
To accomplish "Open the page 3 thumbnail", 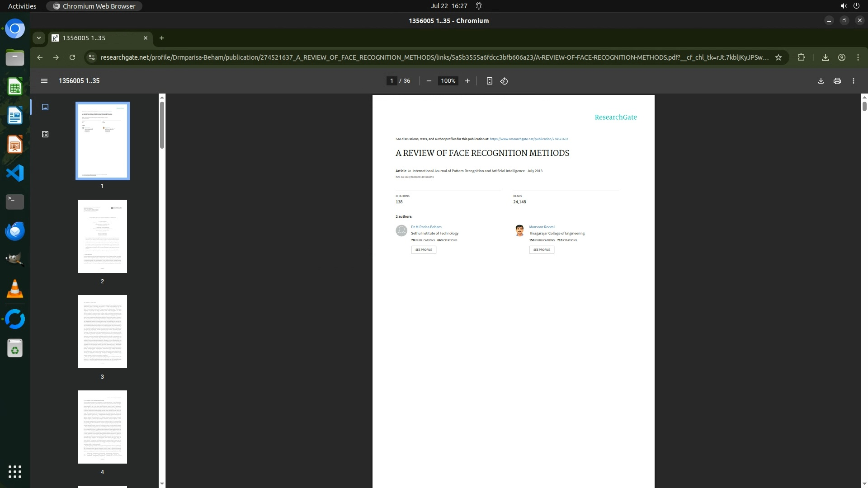I will point(102,331).
